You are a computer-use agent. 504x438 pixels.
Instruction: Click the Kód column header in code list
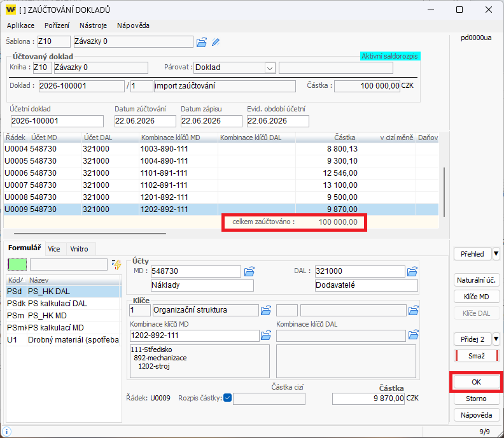click(17, 280)
